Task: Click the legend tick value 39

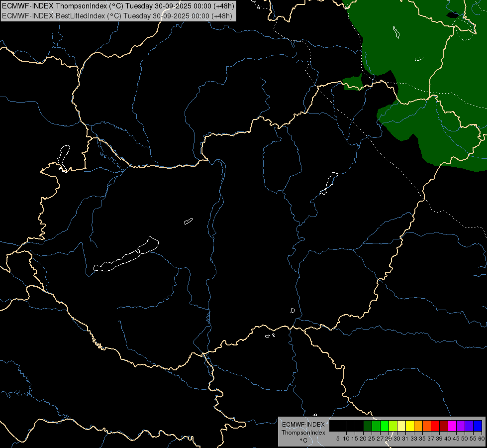Action: (x=439, y=439)
